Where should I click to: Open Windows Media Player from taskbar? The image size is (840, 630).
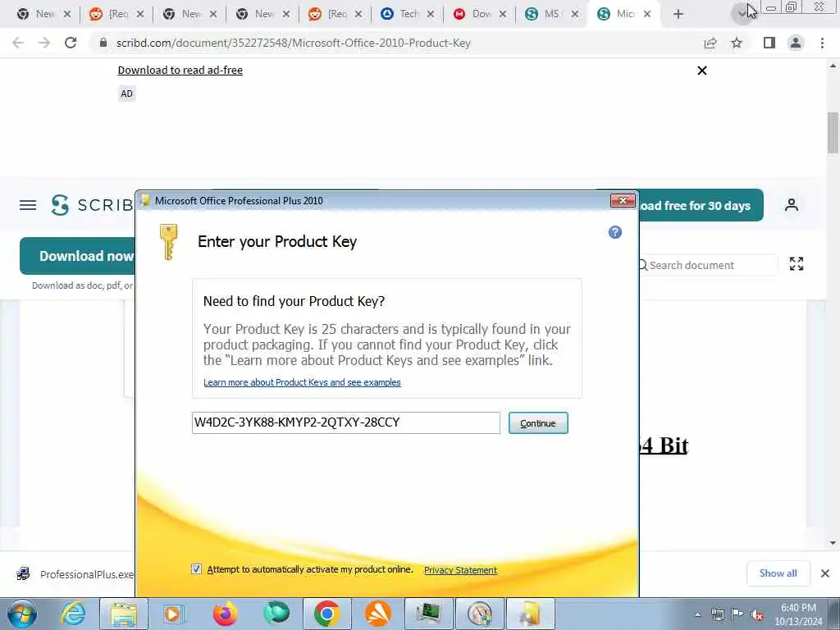(173, 614)
